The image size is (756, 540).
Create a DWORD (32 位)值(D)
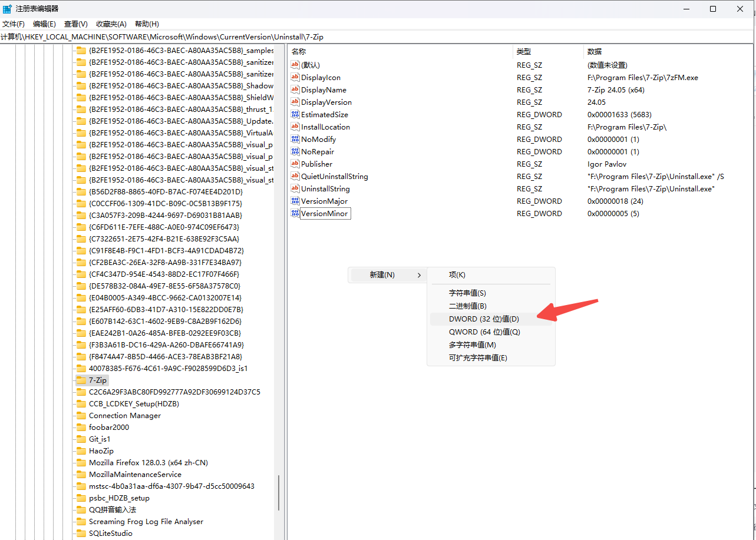491,319
